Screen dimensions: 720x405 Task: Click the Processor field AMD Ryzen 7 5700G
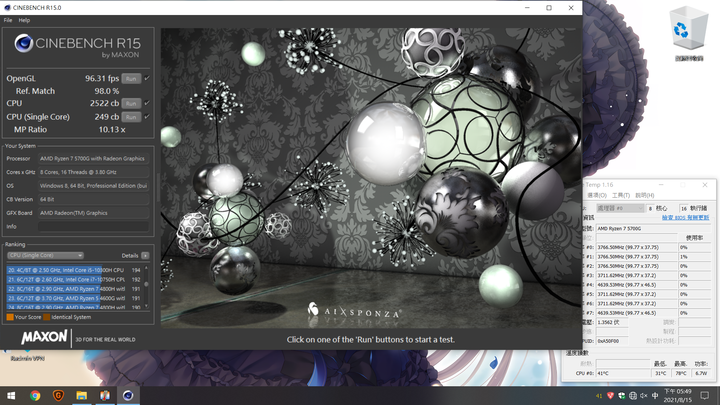pos(93,158)
